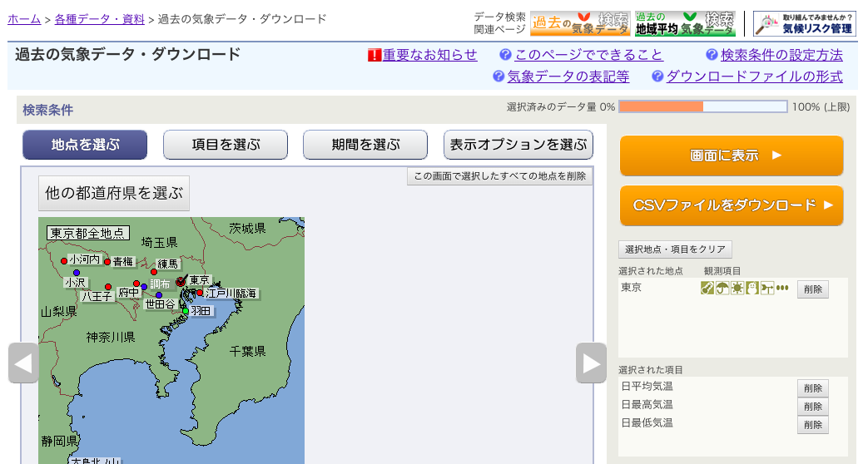Click the 画面に表示 button
Image resolution: width=868 pixels, height=464 pixels.
tap(732, 156)
